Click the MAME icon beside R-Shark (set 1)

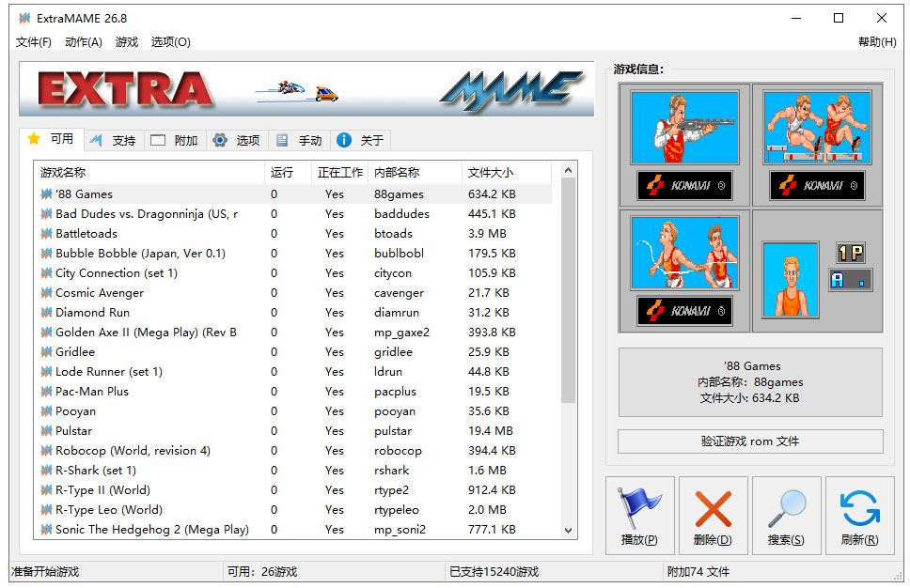click(46, 471)
